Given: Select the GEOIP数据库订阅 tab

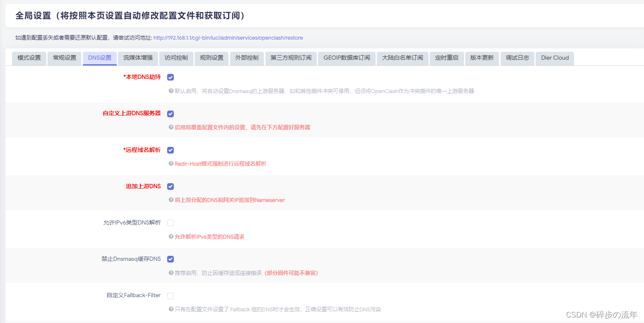Looking at the screenshot, I should [x=347, y=58].
